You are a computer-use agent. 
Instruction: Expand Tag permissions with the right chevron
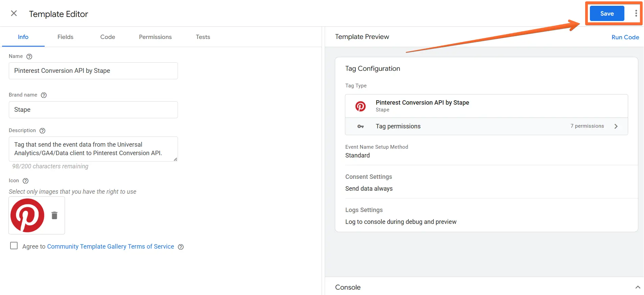coord(616,126)
